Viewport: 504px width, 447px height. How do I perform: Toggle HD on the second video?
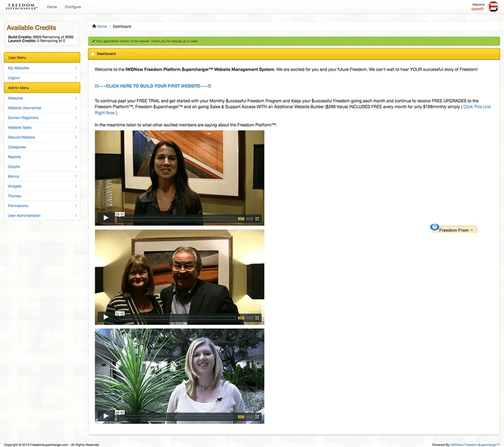click(x=250, y=318)
